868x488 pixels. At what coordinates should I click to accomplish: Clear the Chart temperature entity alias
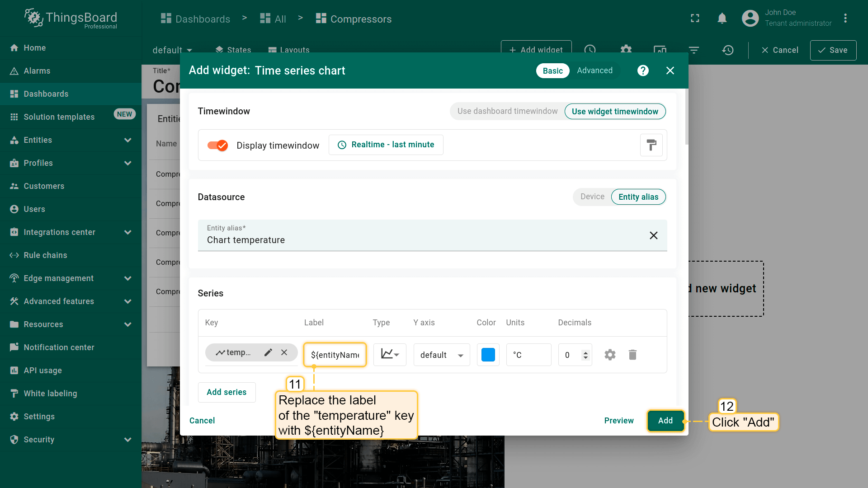653,235
